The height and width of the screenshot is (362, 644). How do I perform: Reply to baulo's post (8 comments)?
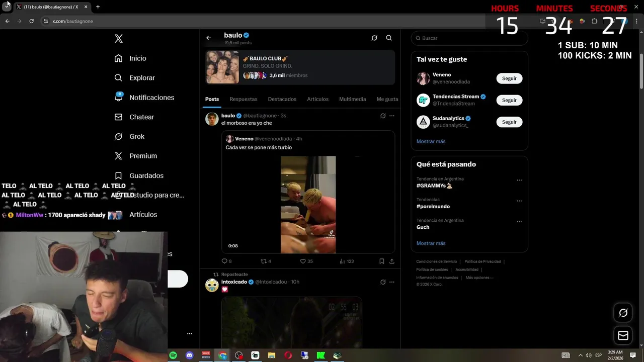(x=226, y=261)
